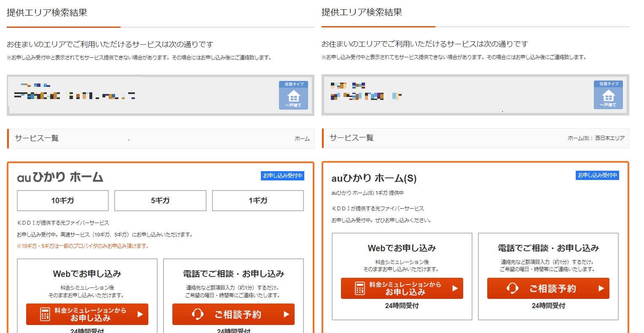Click お申し込み受付中。ぜひお申し込みください text
644x333 pixels.
click(381, 220)
